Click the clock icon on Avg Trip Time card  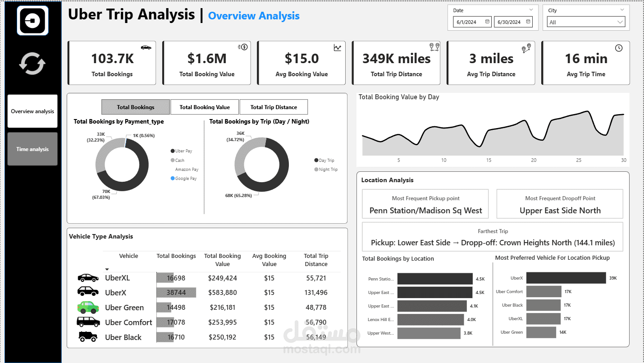[x=619, y=48]
